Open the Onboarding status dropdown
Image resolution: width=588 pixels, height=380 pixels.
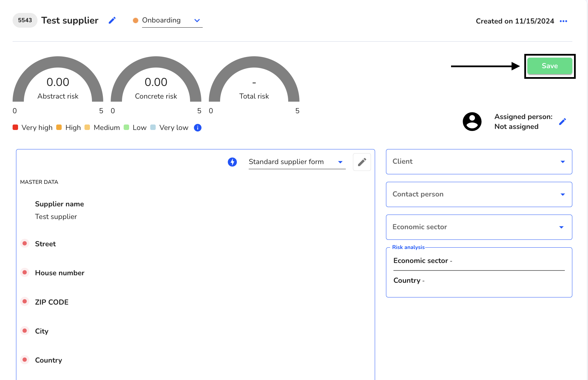point(172,20)
